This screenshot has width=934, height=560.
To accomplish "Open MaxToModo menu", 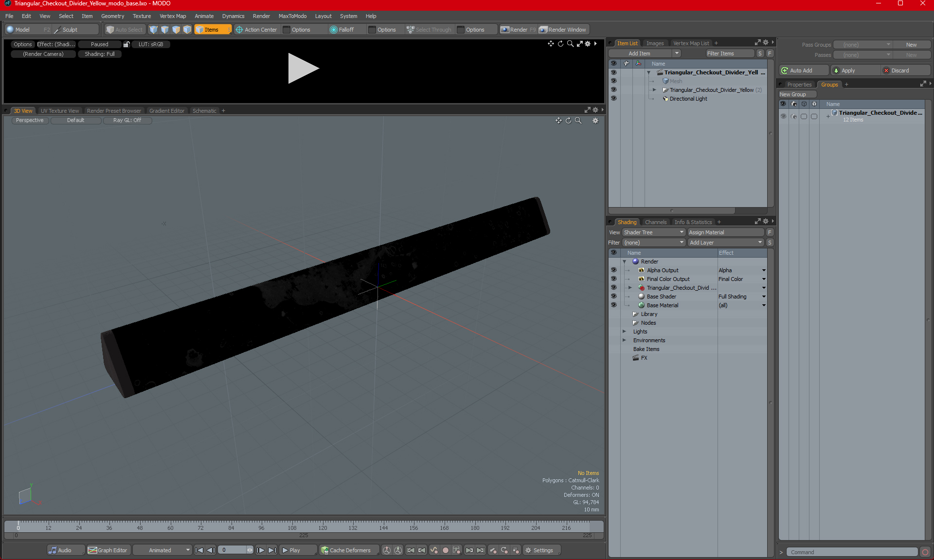I will (292, 16).
